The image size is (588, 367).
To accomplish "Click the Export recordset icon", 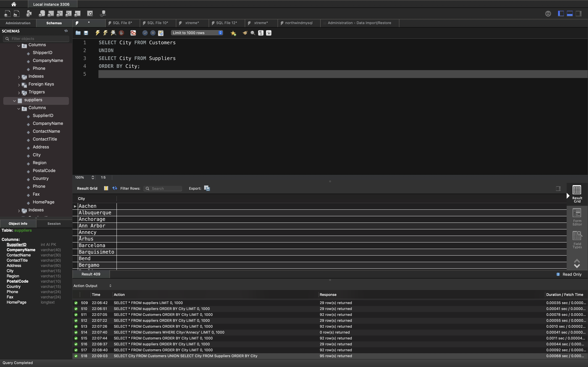I will 207,188.
